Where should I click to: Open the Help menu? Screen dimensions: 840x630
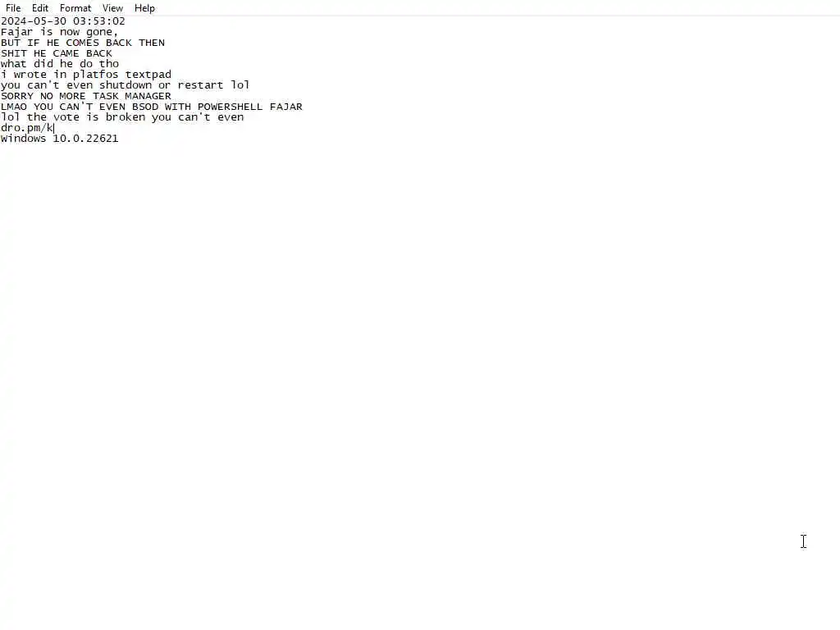tap(144, 8)
